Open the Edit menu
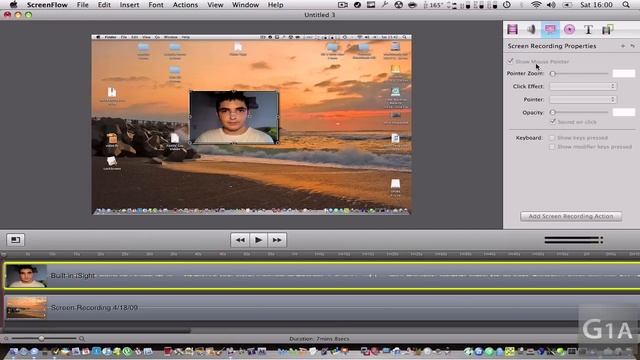This screenshot has height=360, width=640. pyautogui.click(x=104, y=5)
